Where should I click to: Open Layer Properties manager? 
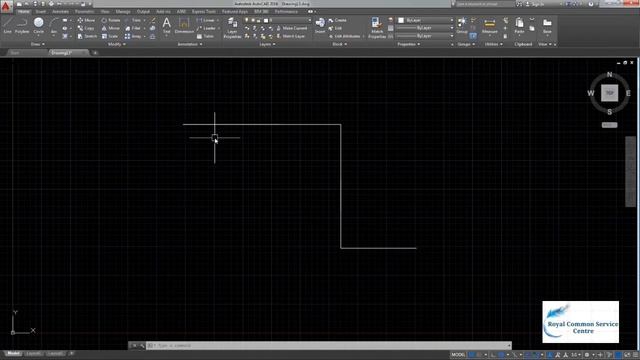pyautogui.click(x=232, y=28)
